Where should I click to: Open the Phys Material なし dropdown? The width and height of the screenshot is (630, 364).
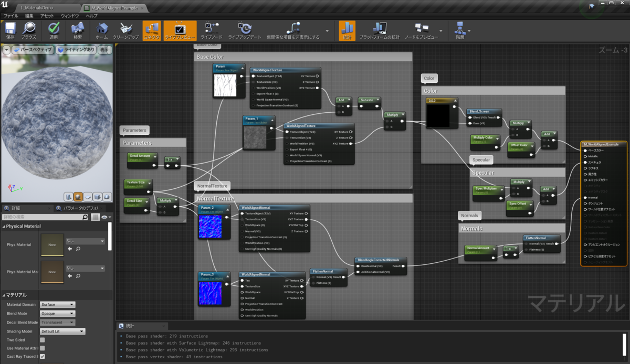(85, 241)
